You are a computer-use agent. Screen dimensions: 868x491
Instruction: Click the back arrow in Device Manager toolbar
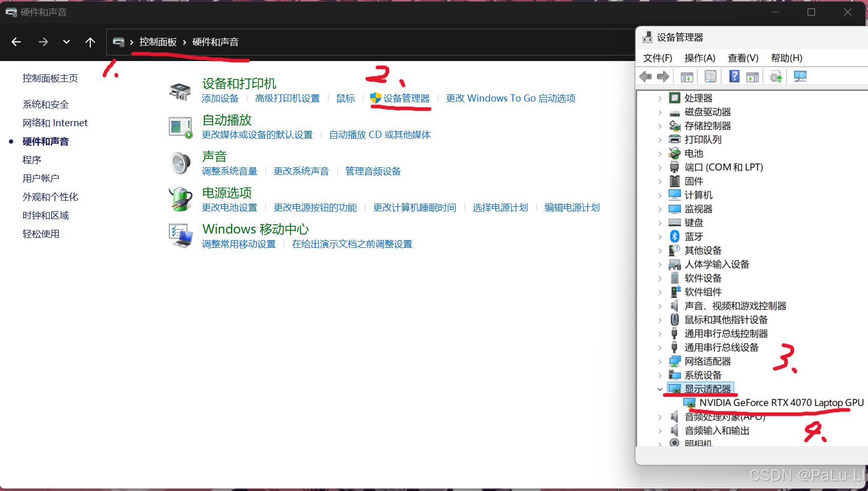pos(645,77)
